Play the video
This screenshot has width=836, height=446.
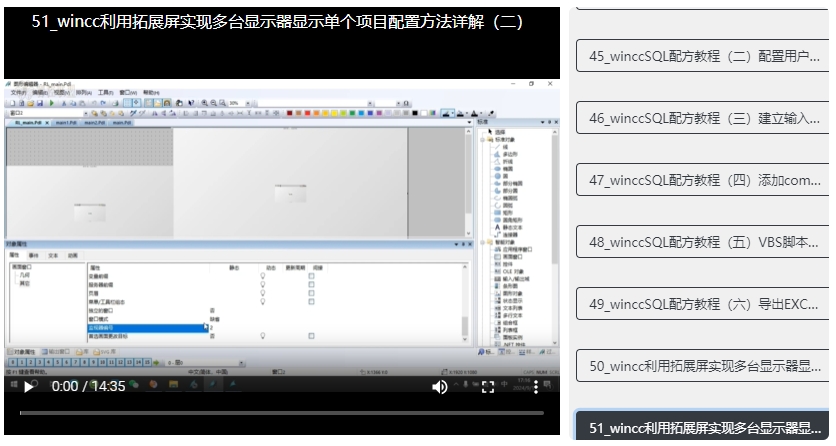(x=29, y=386)
